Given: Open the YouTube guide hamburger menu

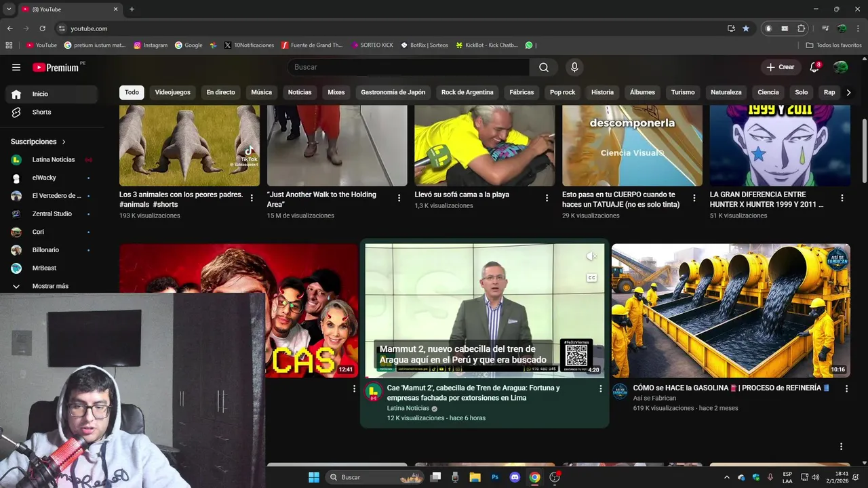Looking at the screenshot, I should pyautogui.click(x=16, y=67).
